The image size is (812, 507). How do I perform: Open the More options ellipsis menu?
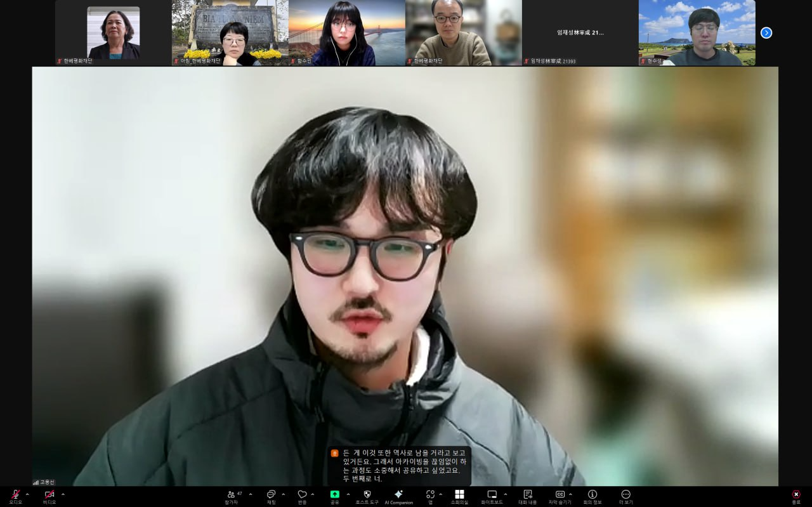(626, 497)
